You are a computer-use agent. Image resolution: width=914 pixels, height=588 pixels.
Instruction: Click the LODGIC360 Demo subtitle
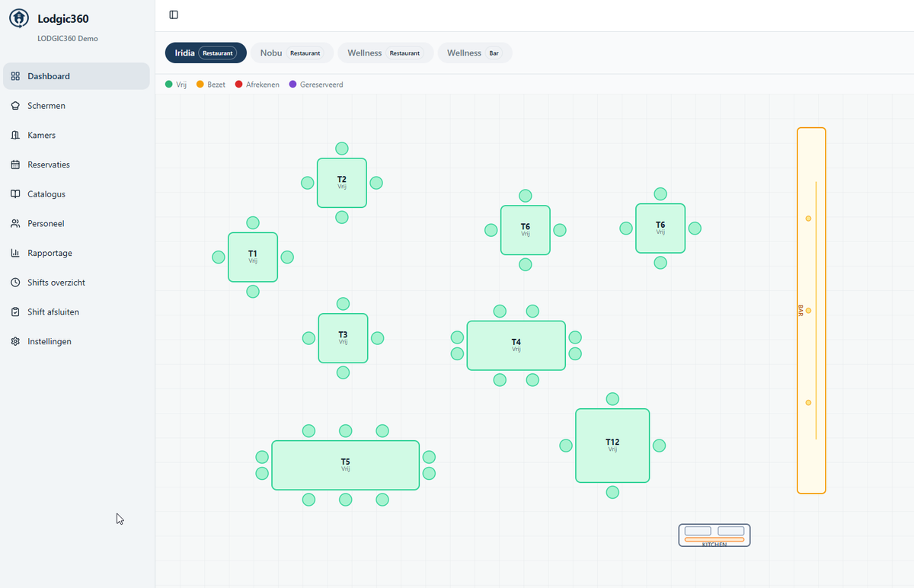(68, 39)
